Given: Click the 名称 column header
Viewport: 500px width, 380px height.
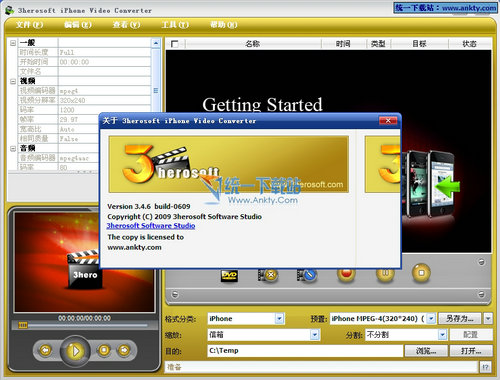Looking at the screenshot, I should point(252,44).
